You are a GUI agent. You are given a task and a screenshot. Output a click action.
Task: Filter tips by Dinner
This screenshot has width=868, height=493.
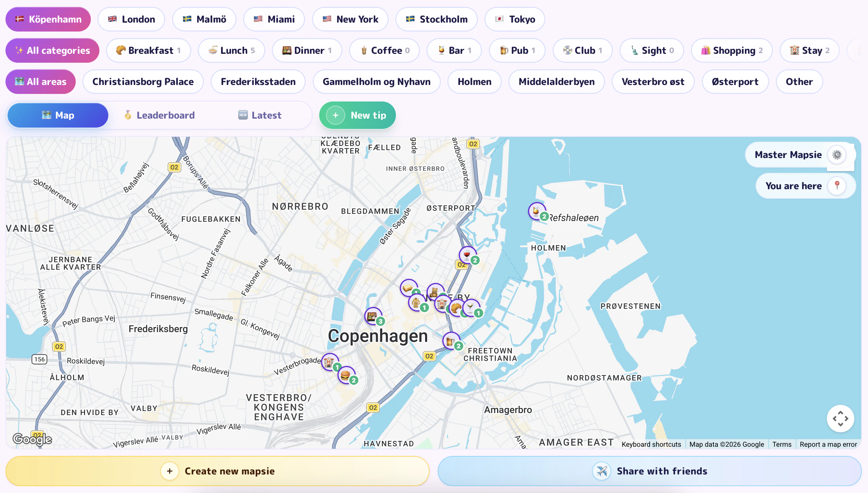307,50
